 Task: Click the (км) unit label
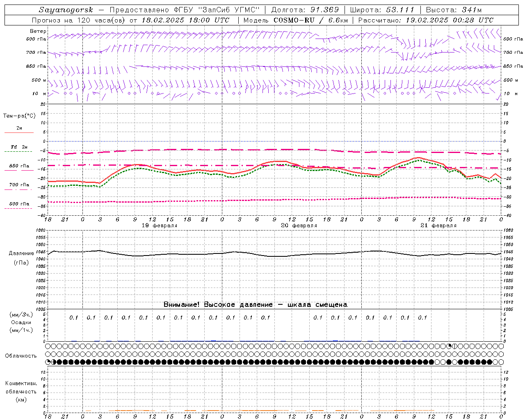click(x=21, y=399)
